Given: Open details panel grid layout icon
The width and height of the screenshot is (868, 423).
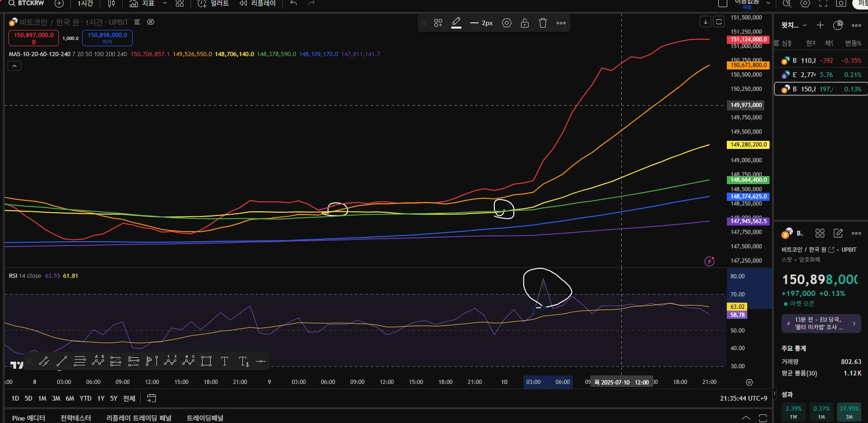Looking at the screenshot, I should pos(820,233).
